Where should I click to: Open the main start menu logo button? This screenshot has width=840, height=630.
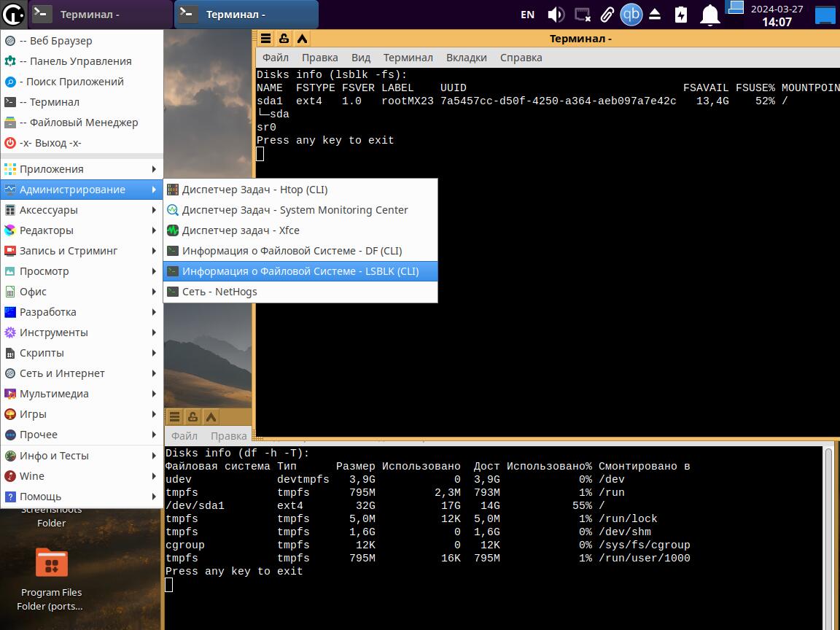tap(13, 15)
